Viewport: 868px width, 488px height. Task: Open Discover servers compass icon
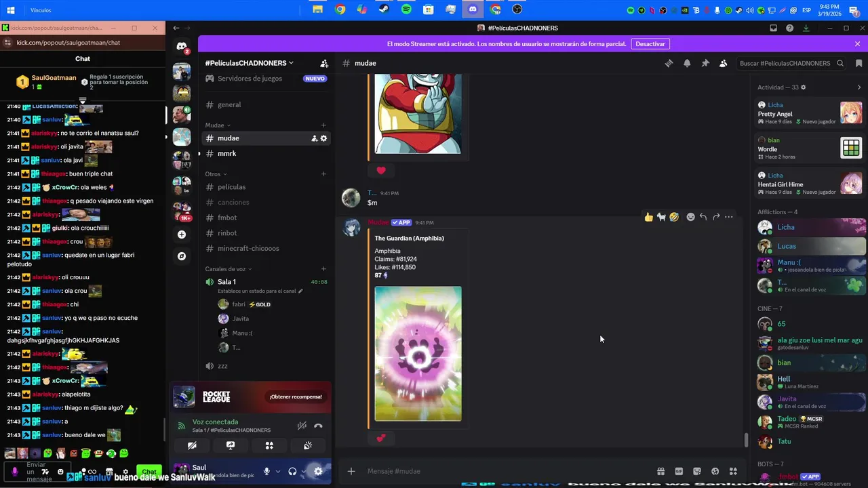click(x=182, y=256)
